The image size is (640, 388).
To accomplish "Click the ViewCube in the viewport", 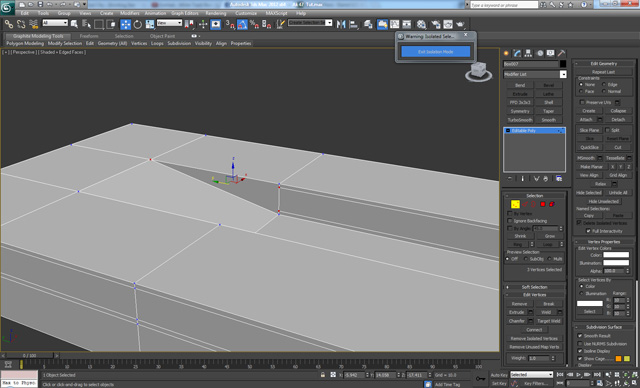I will (478, 71).
